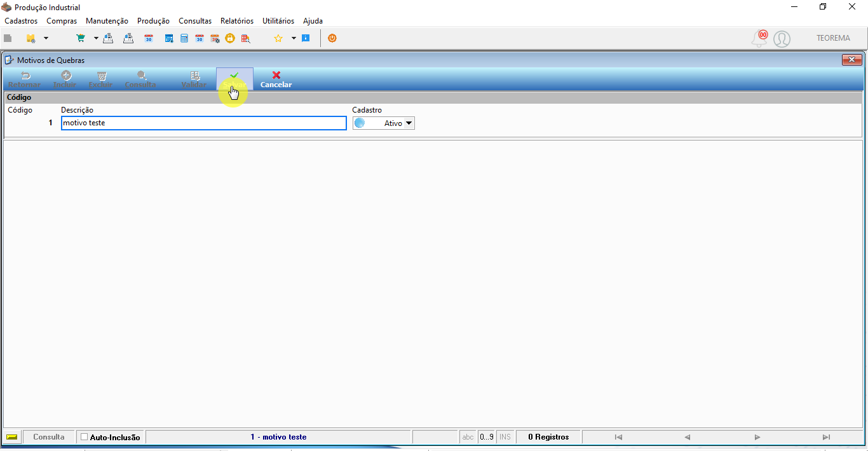Open the Cadastro status dropdown showing Ativo
The width and height of the screenshot is (868, 451).
point(384,123)
